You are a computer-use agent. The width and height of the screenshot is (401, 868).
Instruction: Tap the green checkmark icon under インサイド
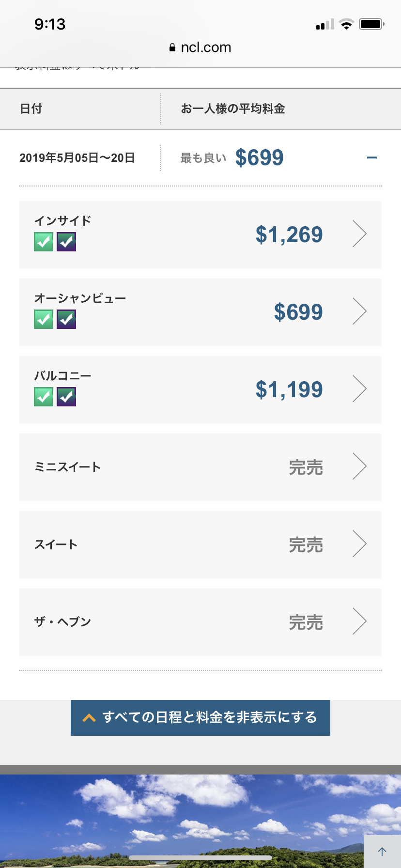pos(44,242)
